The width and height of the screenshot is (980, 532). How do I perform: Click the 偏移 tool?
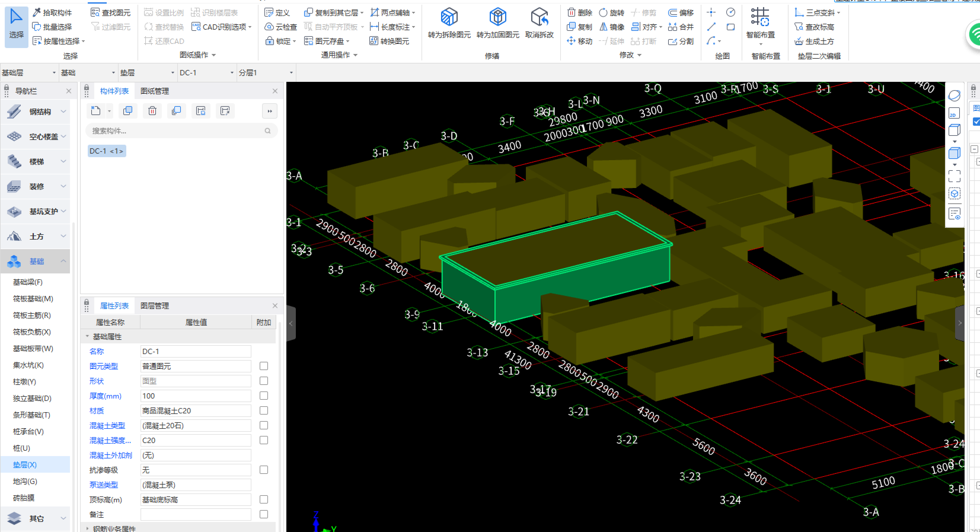click(x=681, y=12)
